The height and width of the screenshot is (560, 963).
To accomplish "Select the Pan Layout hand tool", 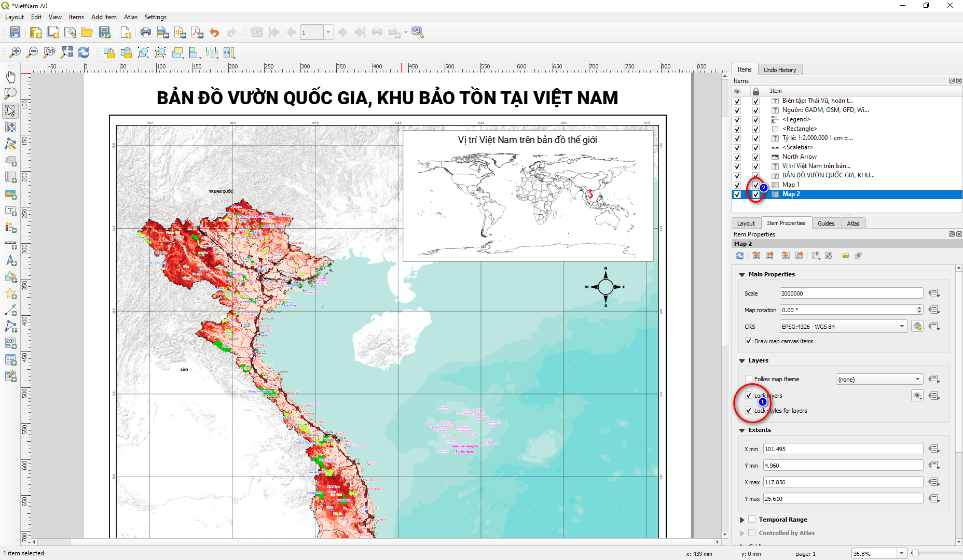I will pos(10,77).
